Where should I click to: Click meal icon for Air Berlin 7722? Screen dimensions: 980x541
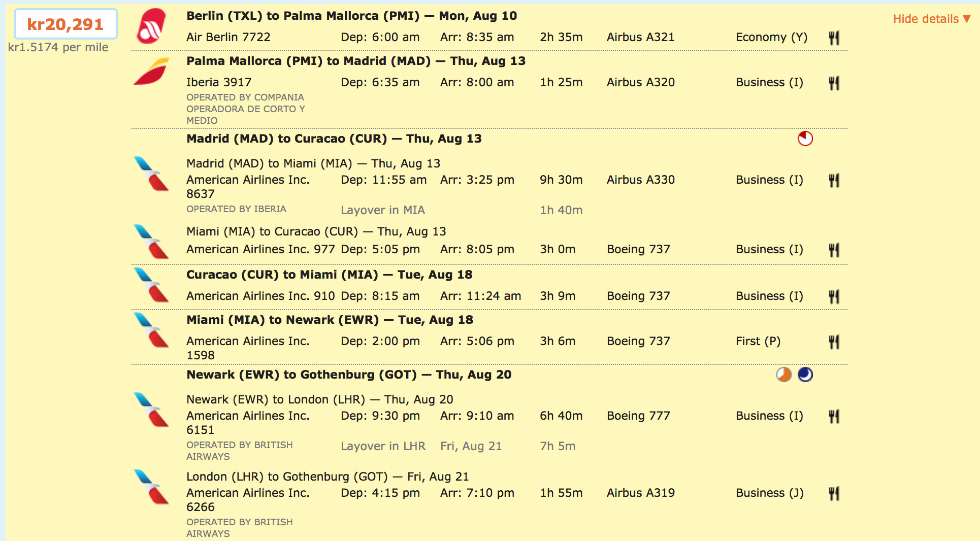(834, 38)
